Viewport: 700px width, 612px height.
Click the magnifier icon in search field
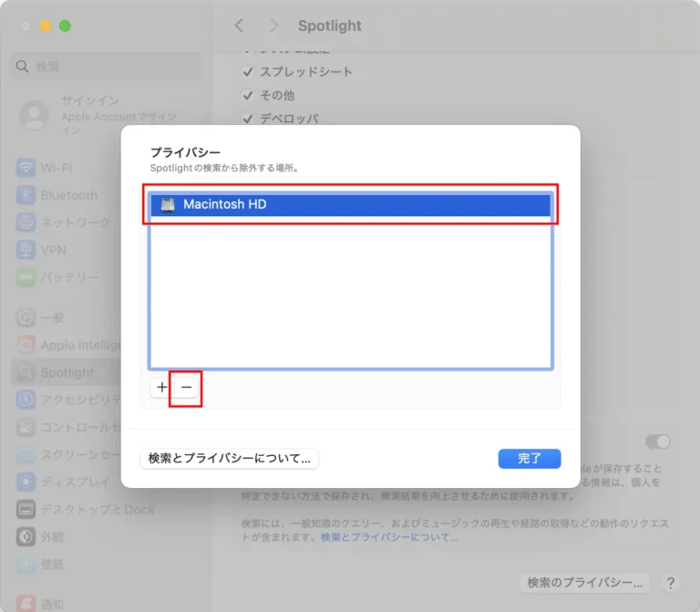pyautogui.click(x=22, y=67)
